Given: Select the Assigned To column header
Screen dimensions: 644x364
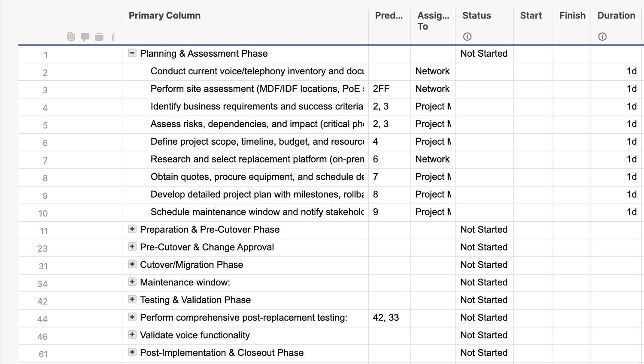Looking at the screenshot, I should pos(433,21).
